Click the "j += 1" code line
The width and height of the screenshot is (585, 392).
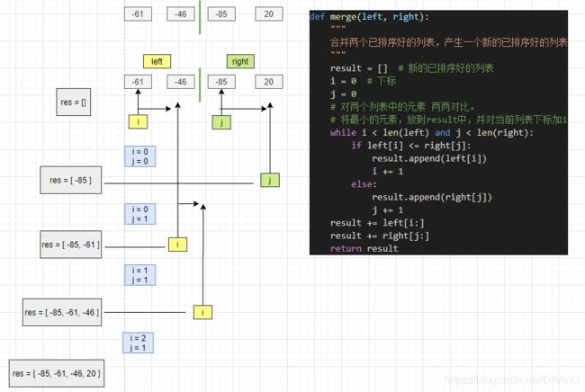click(388, 210)
